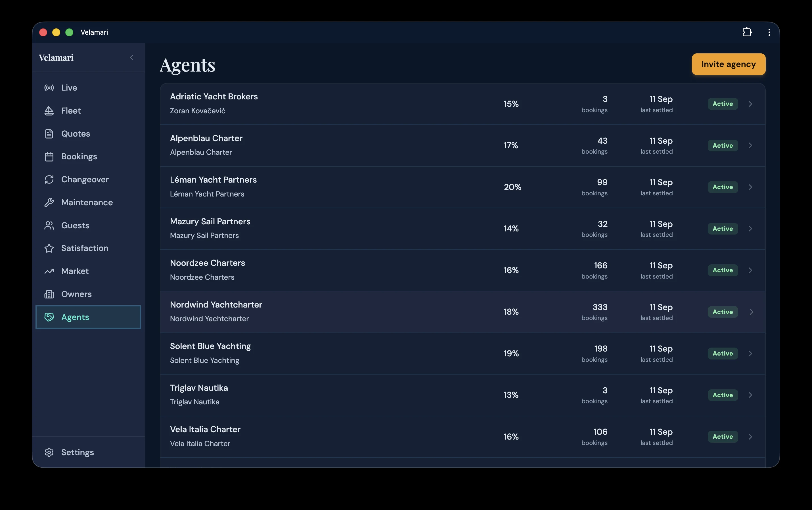Click the 20% commission for Léman
Image resolution: width=812 pixels, height=510 pixels.
point(512,187)
